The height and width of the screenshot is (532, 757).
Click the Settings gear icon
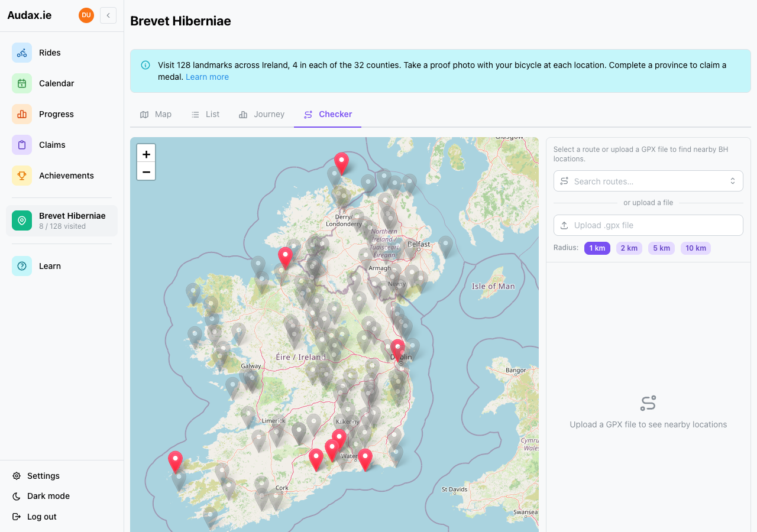click(17, 476)
